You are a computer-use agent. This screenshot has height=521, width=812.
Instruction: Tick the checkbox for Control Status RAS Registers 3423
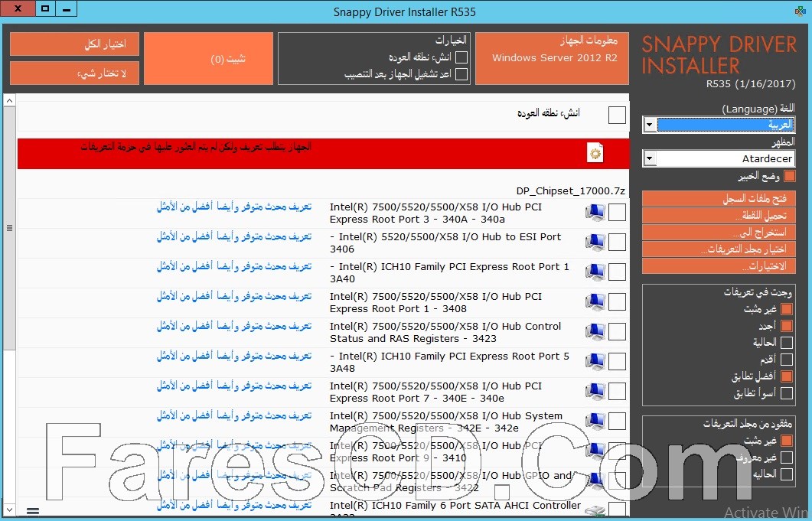617,332
